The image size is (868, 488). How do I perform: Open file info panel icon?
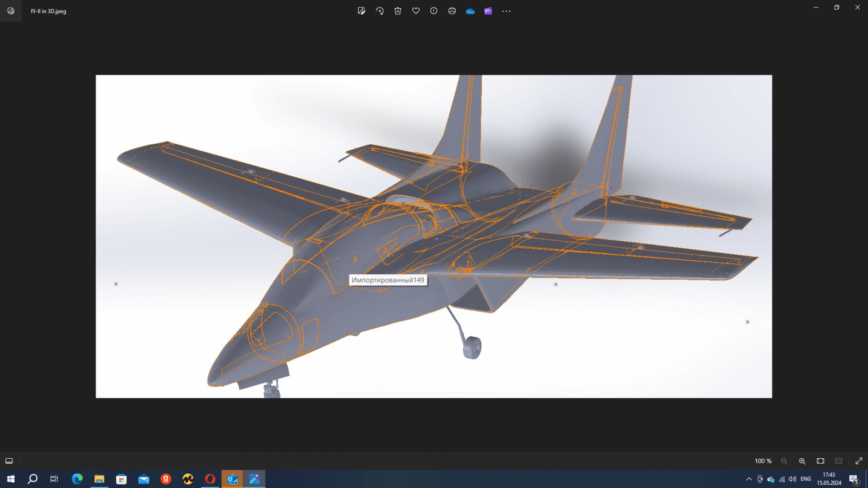pos(434,11)
